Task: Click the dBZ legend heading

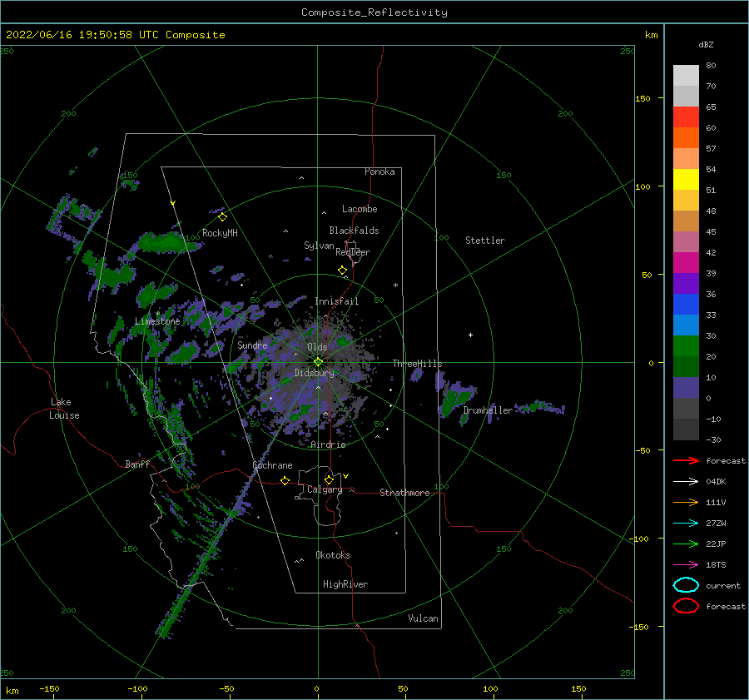Action: pos(706,44)
